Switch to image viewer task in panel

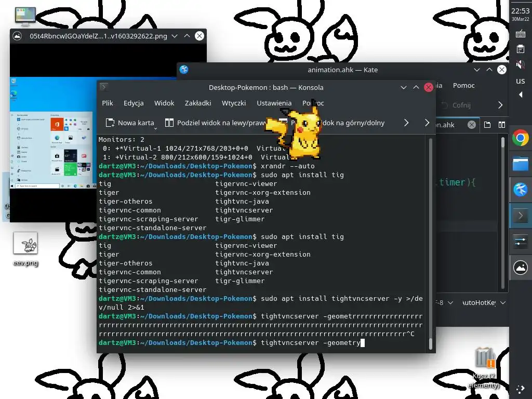tap(520, 268)
